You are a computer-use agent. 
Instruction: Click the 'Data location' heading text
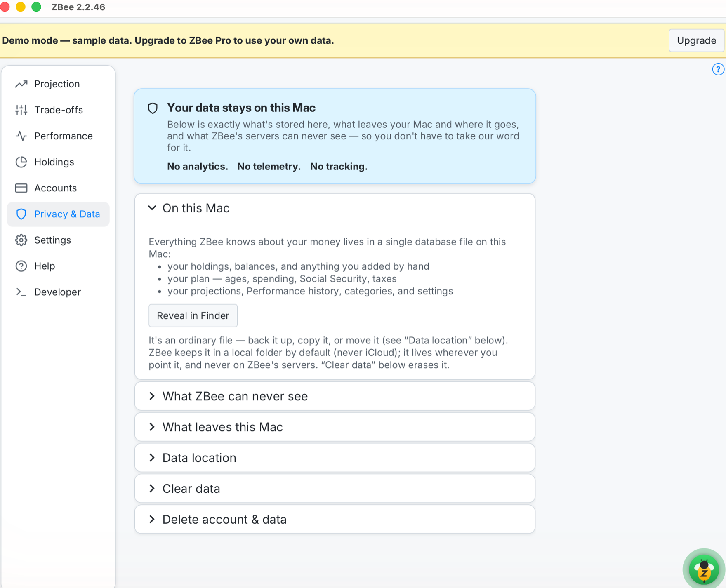tap(199, 458)
